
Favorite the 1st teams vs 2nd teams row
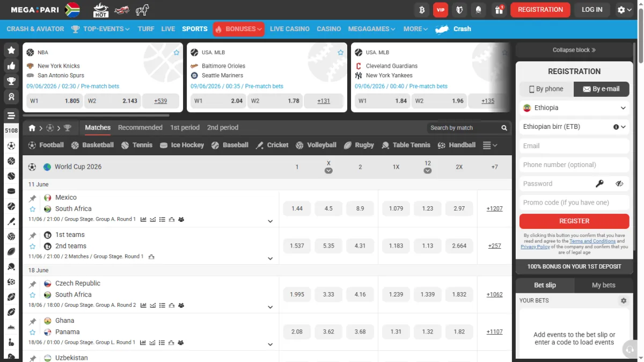click(x=33, y=247)
